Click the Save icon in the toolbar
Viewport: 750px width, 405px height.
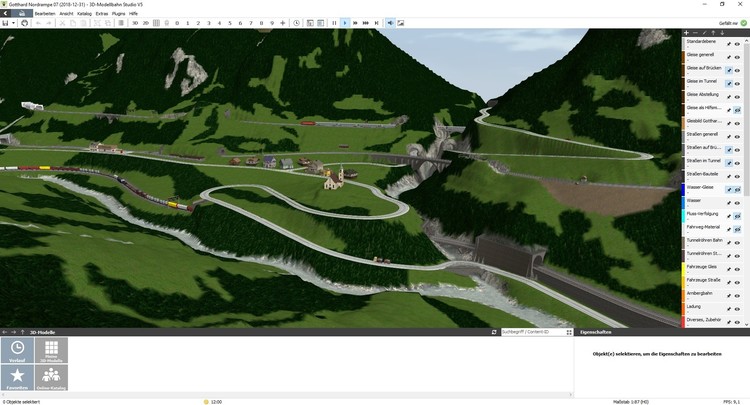[5, 23]
